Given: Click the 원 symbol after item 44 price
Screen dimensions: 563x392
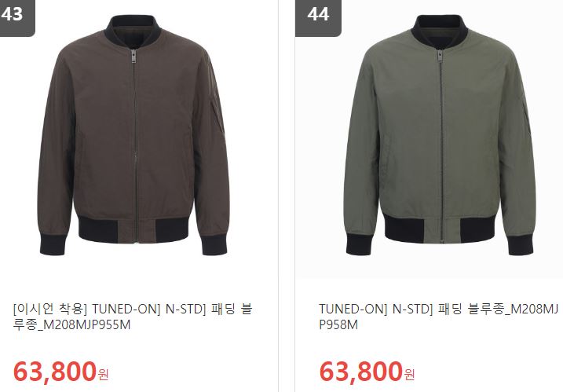Looking at the screenshot, I should tap(409, 375).
